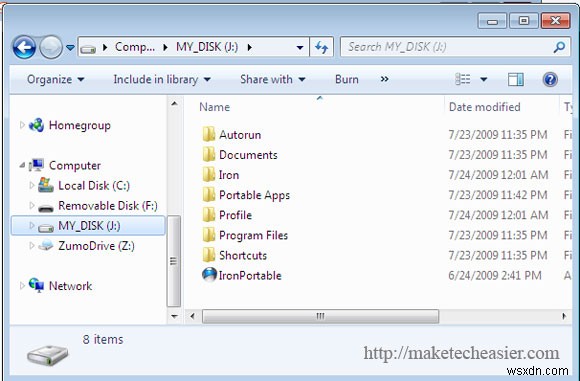
Task: Click the horizontal scrollbar right arrow
Action: point(564,316)
